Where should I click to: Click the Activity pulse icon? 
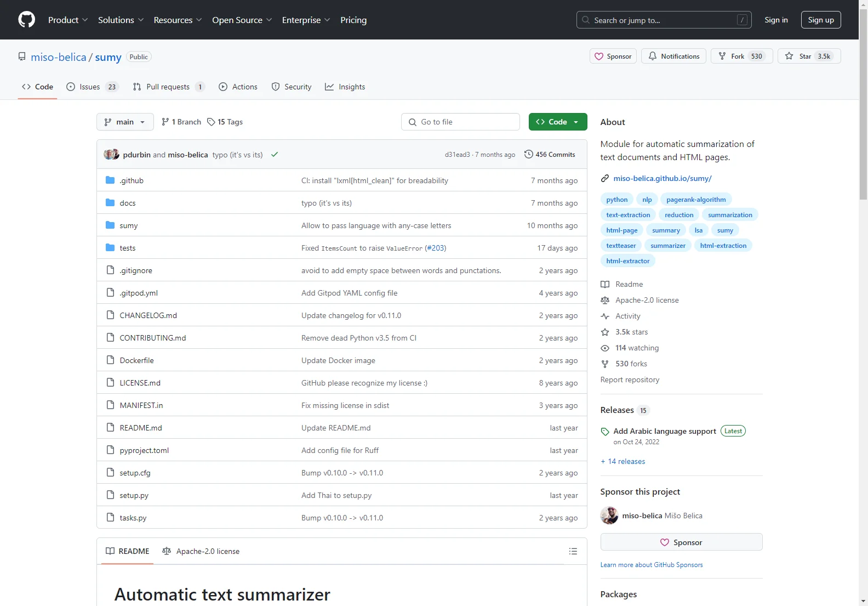(x=605, y=316)
